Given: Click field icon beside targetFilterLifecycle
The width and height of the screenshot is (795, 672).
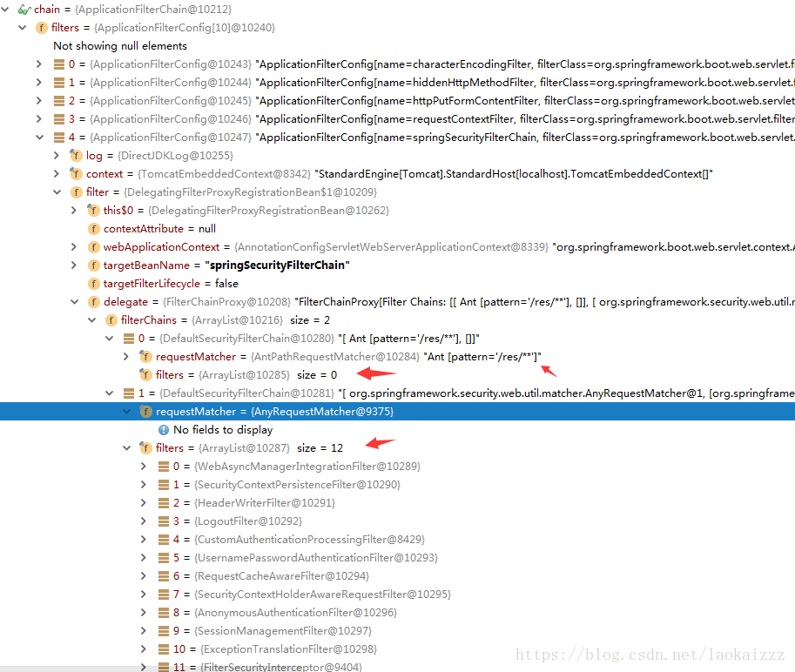Looking at the screenshot, I should click(x=94, y=283).
